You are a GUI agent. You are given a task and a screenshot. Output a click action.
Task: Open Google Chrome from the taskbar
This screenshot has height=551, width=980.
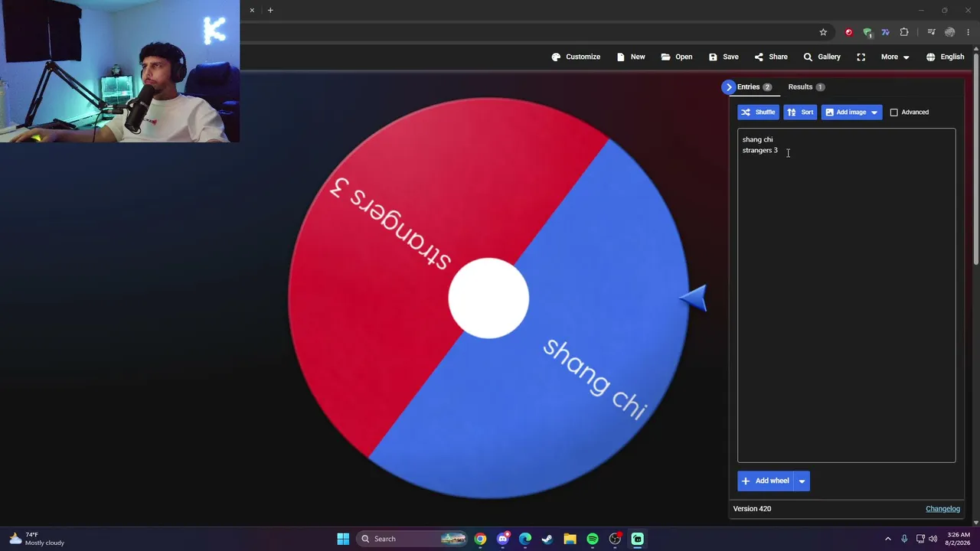tap(480, 539)
